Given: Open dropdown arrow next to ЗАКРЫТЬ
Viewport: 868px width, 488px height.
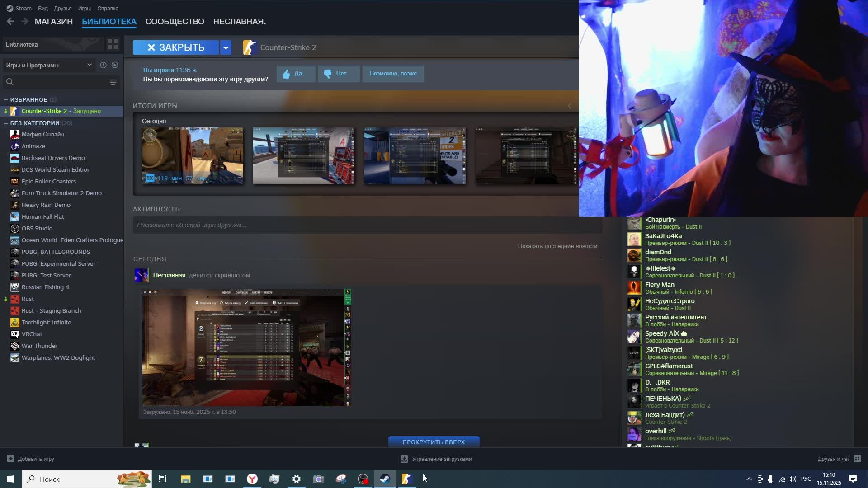Looking at the screenshot, I should [226, 47].
